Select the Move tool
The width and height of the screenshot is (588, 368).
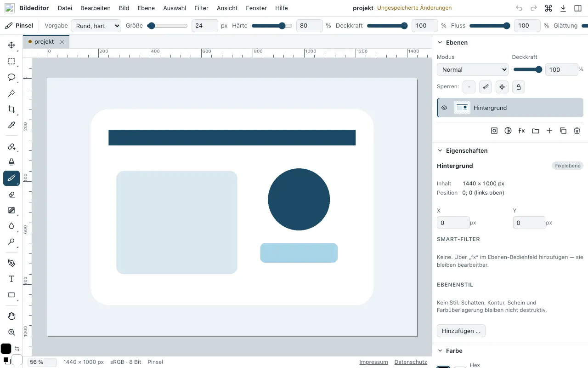point(11,45)
